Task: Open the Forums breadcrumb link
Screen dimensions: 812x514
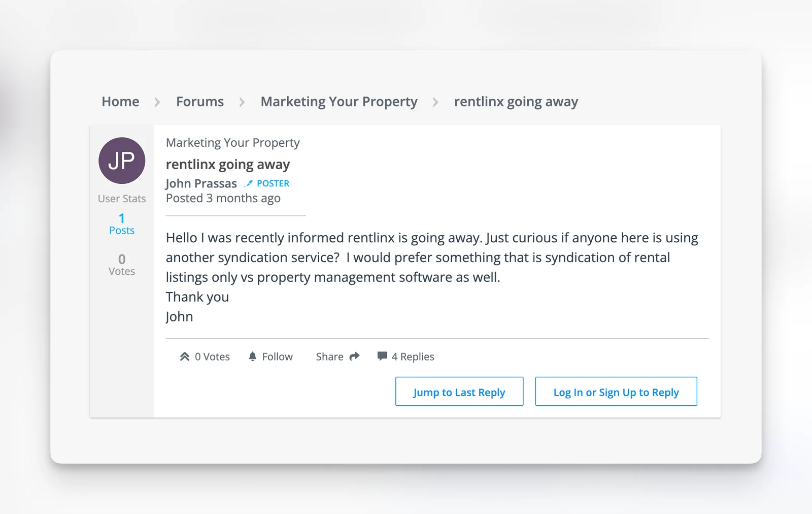Action: 199,102
